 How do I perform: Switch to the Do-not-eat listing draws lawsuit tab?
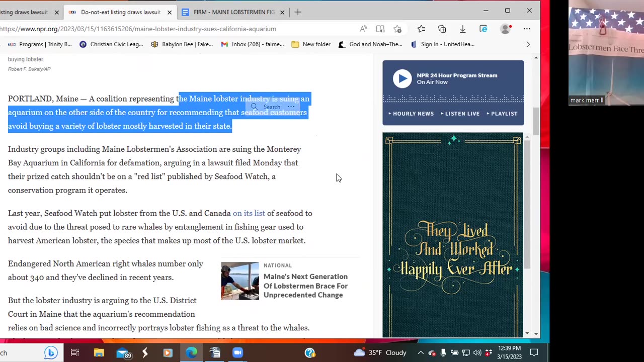pyautogui.click(x=120, y=12)
